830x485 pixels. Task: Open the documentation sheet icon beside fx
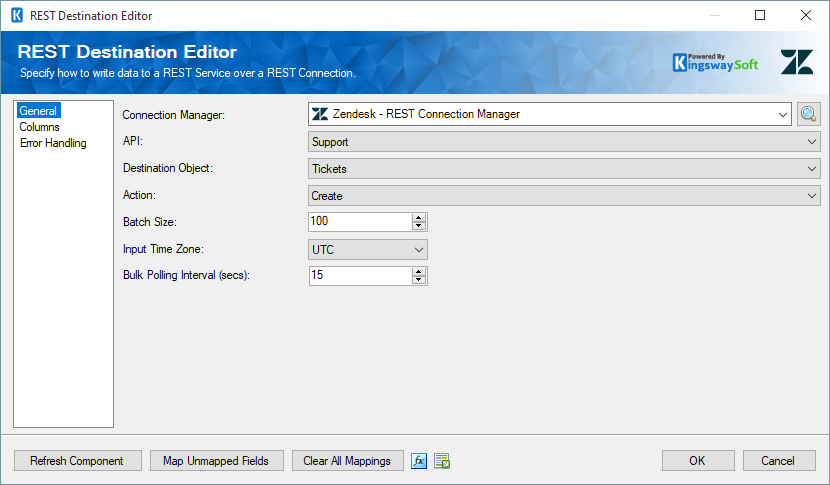click(x=442, y=461)
